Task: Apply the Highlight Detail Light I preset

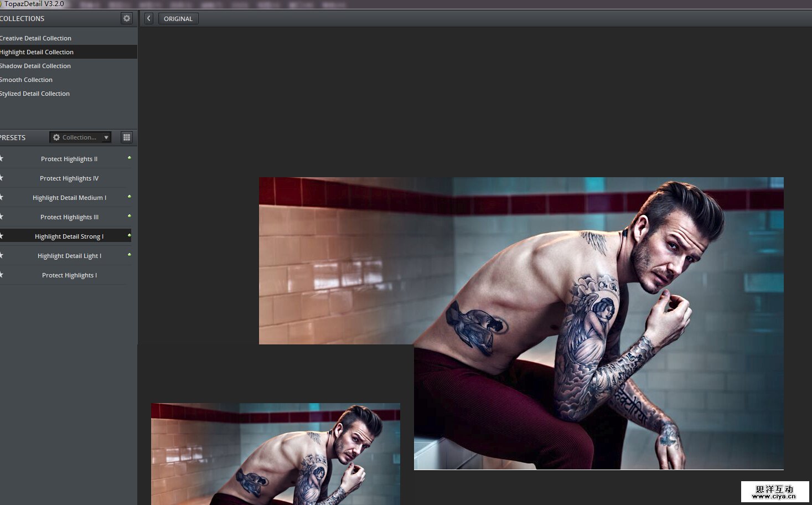Action: point(69,256)
